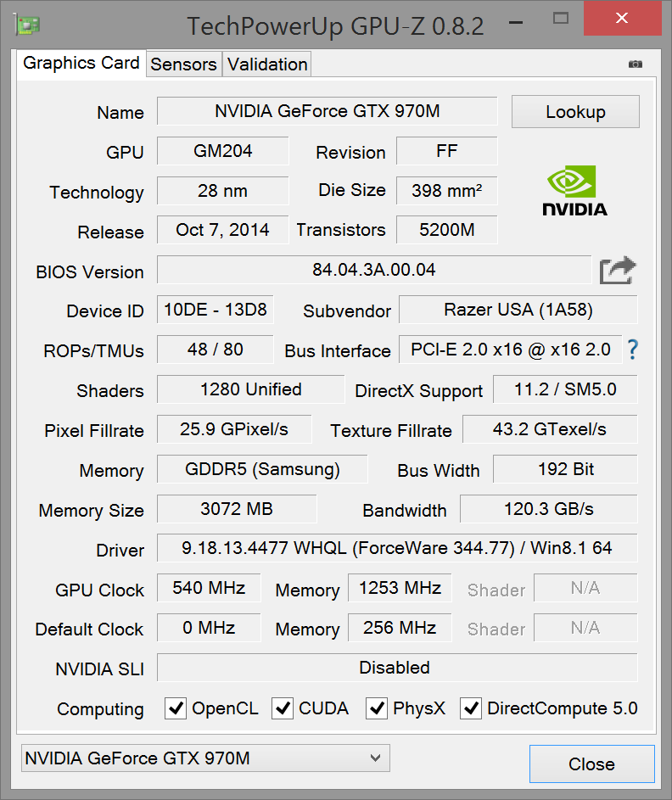Toggle the OpenCL checkbox
This screenshot has height=800, width=672.
tap(176, 708)
